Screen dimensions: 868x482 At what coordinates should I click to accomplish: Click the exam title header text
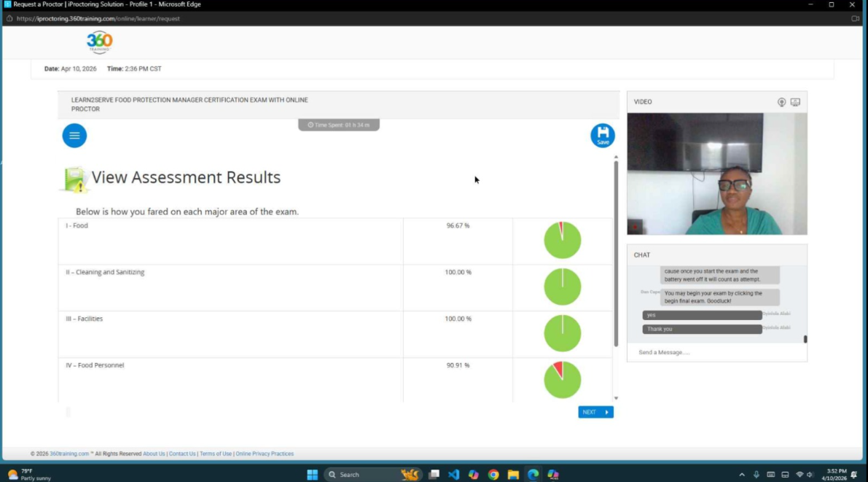click(189, 105)
